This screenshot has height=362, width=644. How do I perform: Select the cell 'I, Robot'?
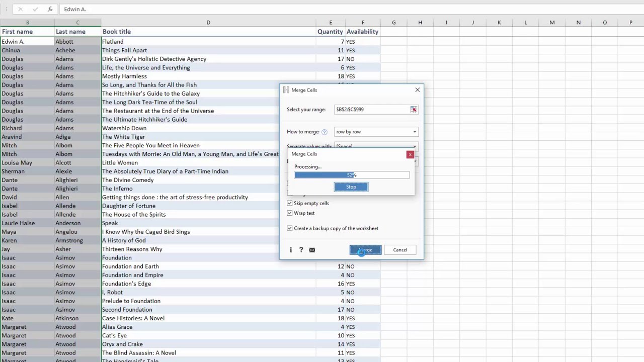208,293
